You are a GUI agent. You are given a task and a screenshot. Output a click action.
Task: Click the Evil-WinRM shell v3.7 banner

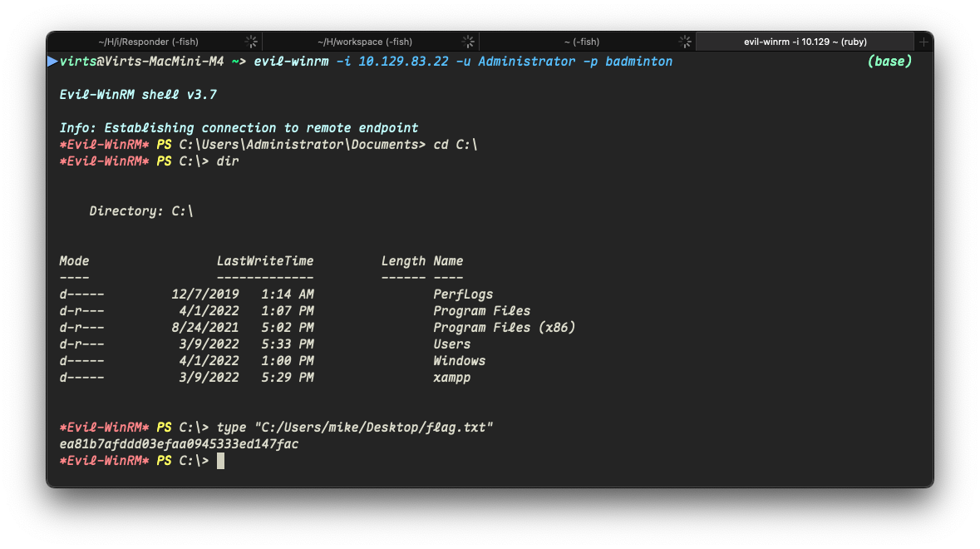click(x=138, y=95)
